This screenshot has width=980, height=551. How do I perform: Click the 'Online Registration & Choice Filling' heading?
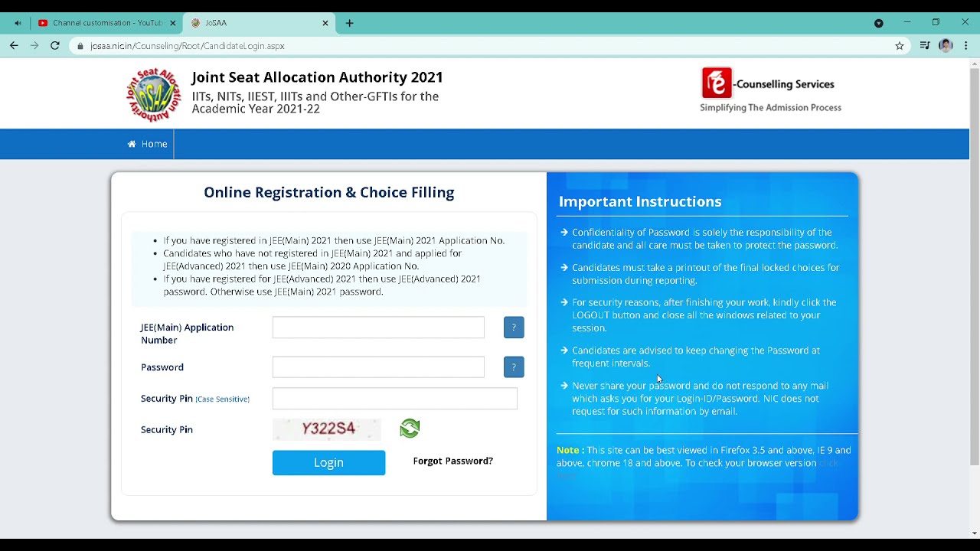click(329, 192)
